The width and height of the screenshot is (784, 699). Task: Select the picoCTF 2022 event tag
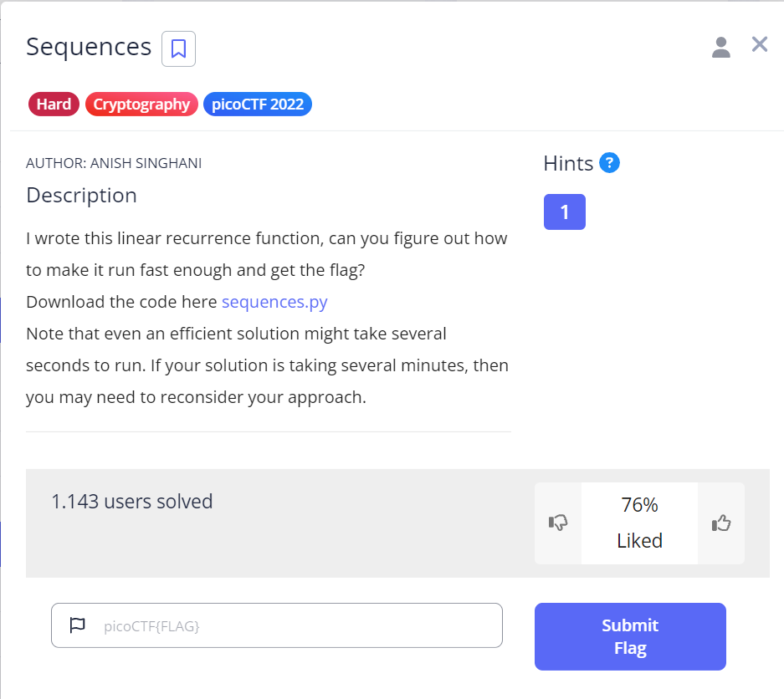[257, 104]
